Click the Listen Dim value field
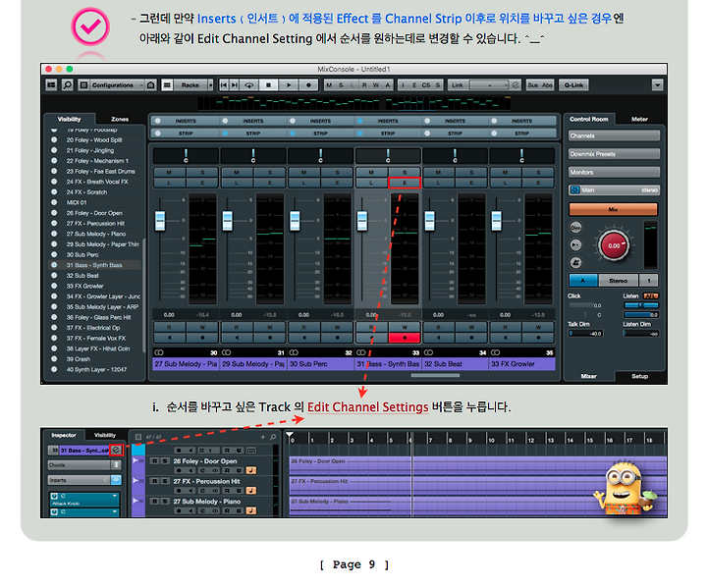This screenshot has width=707, height=588. pos(640,334)
